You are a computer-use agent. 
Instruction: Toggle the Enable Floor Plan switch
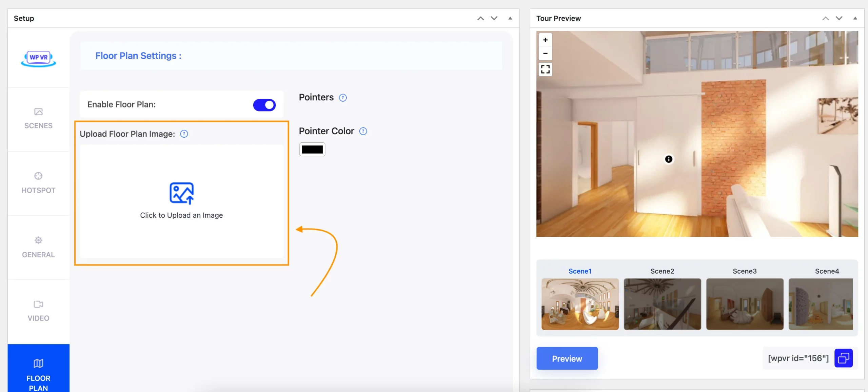[x=264, y=105]
